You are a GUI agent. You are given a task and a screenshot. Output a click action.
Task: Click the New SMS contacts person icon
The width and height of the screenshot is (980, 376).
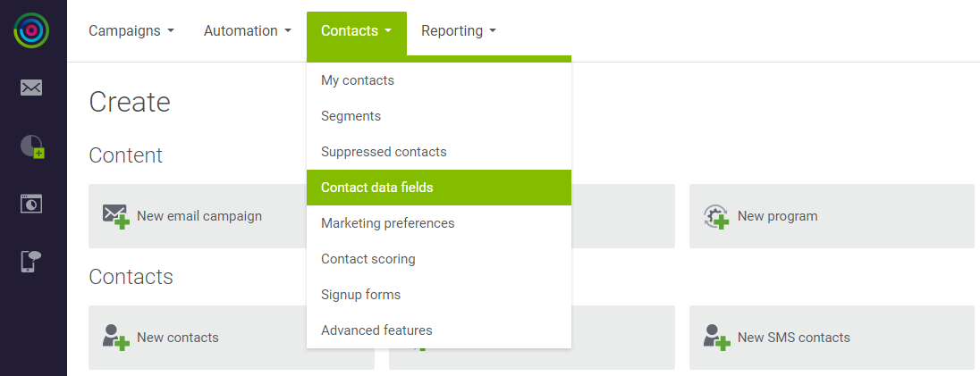(716, 338)
